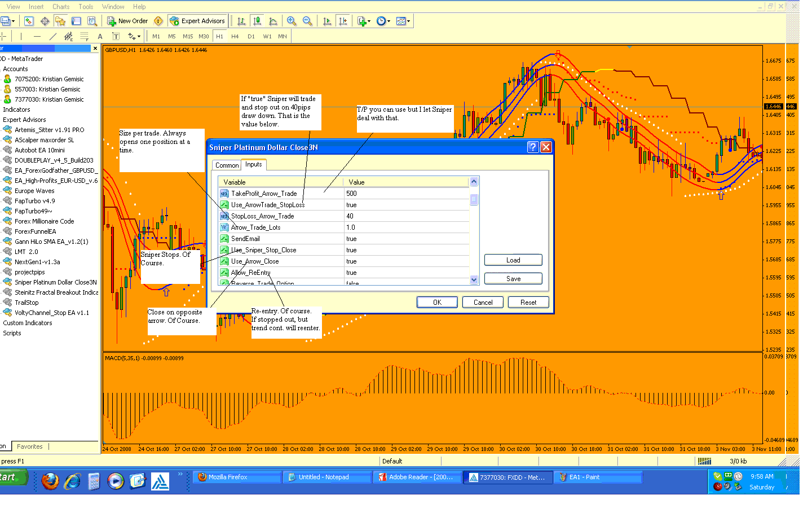Select the text 'A' drawing tool
The image size is (812, 508).
[100, 36]
